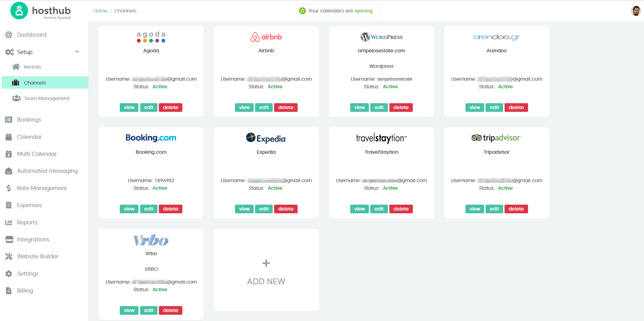View the Vrbo channel

(129, 310)
